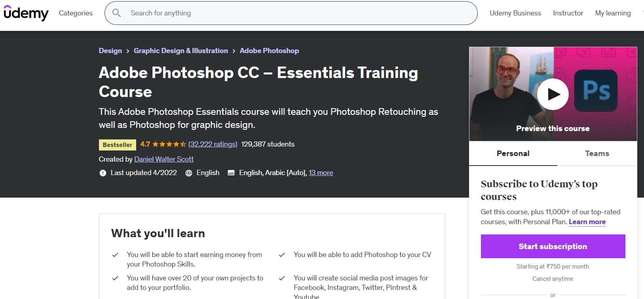Open the 32,222 ratings link
This screenshot has width=644, height=299.
pyautogui.click(x=213, y=144)
